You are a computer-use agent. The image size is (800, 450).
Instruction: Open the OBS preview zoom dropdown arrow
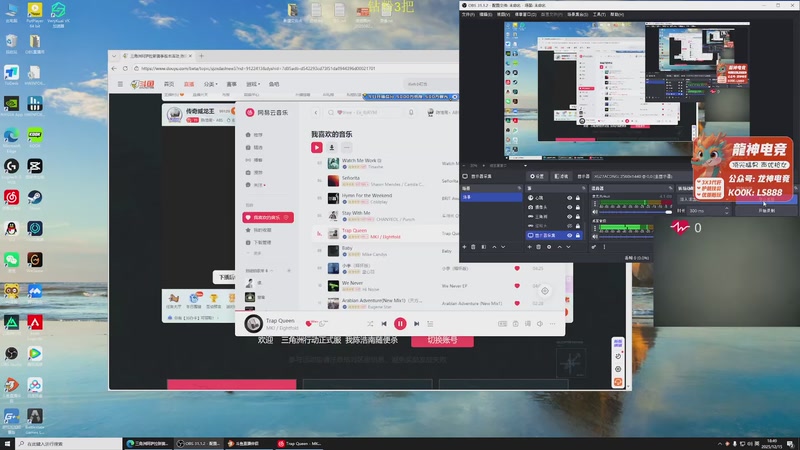coord(525,165)
